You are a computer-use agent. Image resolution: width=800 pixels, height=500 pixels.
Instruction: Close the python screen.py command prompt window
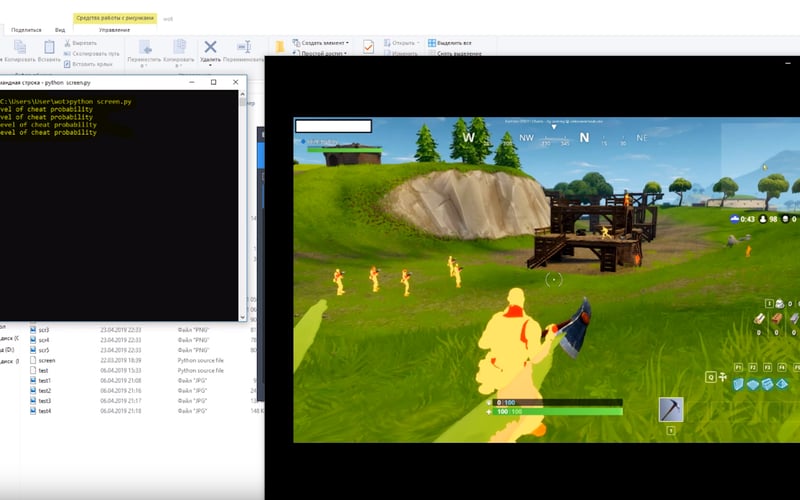[235, 82]
